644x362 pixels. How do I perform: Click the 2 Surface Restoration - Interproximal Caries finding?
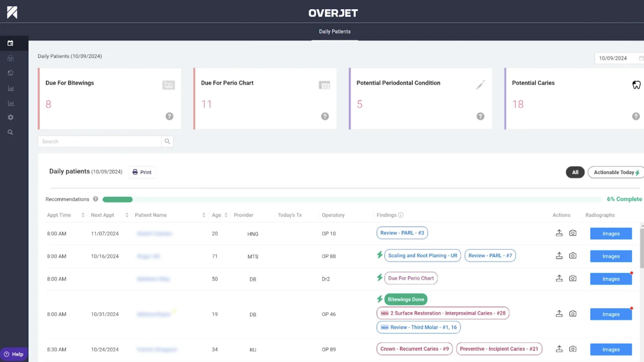443,313
